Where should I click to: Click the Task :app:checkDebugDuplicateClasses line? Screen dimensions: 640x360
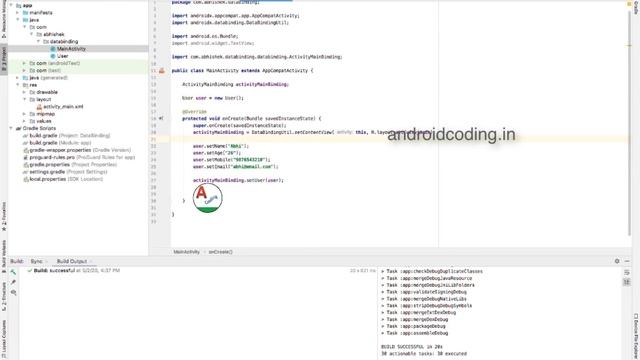coord(432,271)
